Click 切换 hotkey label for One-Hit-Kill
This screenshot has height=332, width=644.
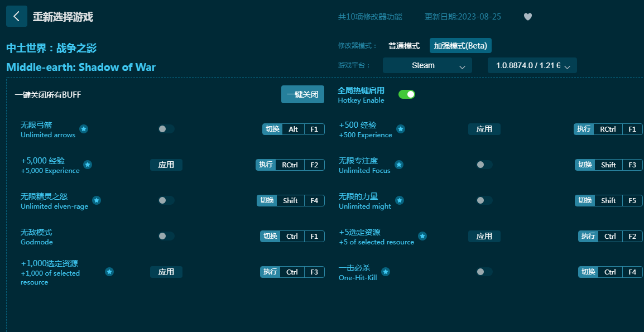click(589, 272)
